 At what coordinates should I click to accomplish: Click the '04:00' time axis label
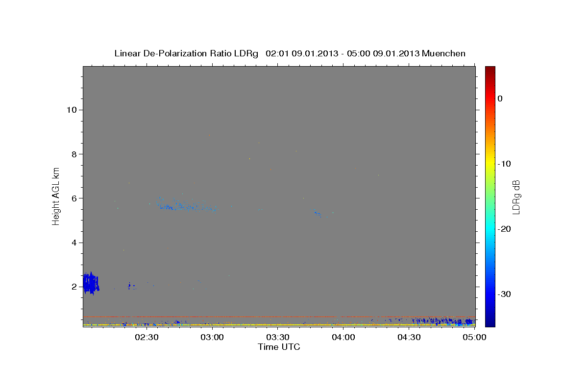343,337
